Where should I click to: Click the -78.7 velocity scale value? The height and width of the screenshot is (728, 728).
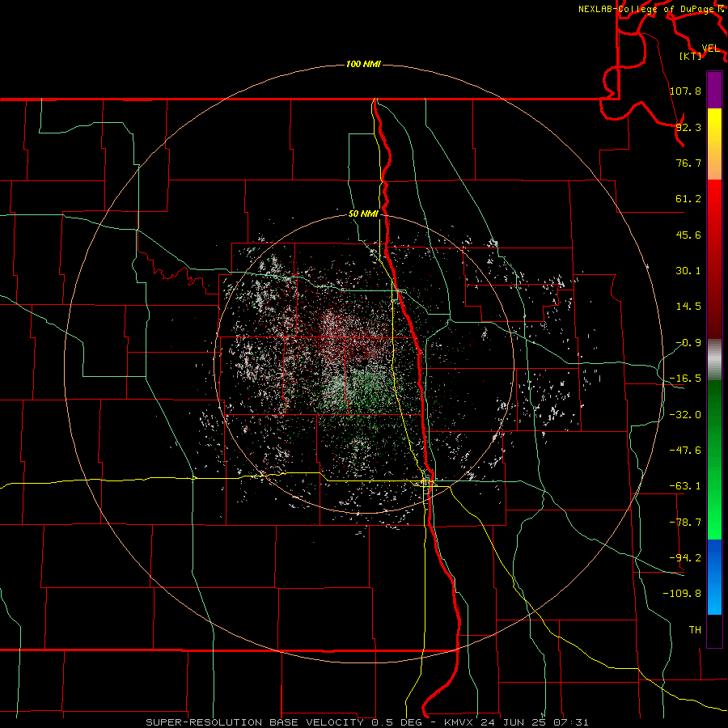(685, 523)
